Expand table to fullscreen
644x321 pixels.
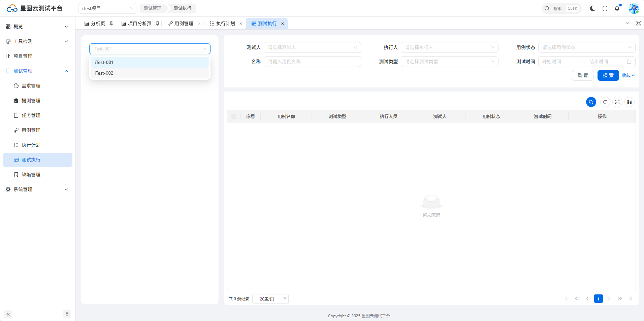[x=617, y=102]
